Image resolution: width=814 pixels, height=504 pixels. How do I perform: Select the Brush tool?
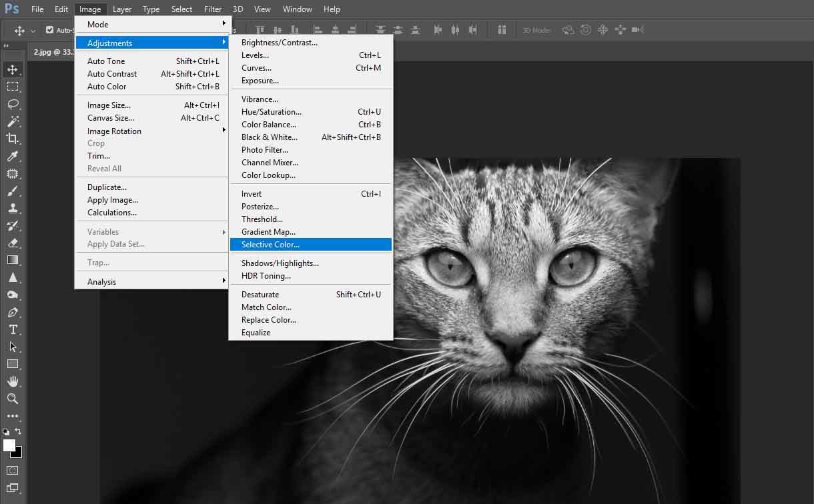(13, 191)
